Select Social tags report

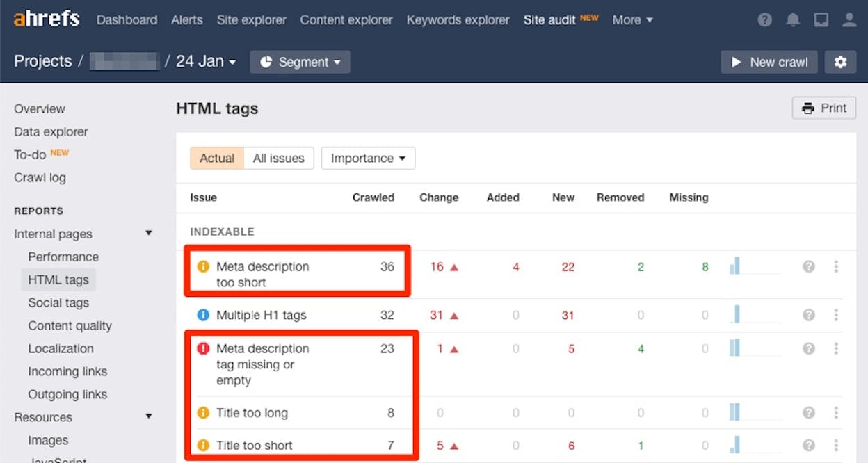(x=58, y=302)
